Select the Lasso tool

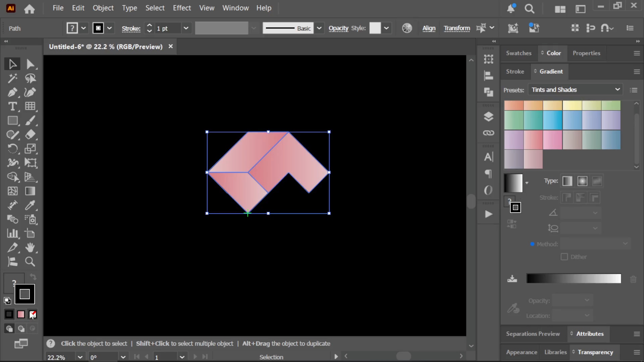coord(30,78)
